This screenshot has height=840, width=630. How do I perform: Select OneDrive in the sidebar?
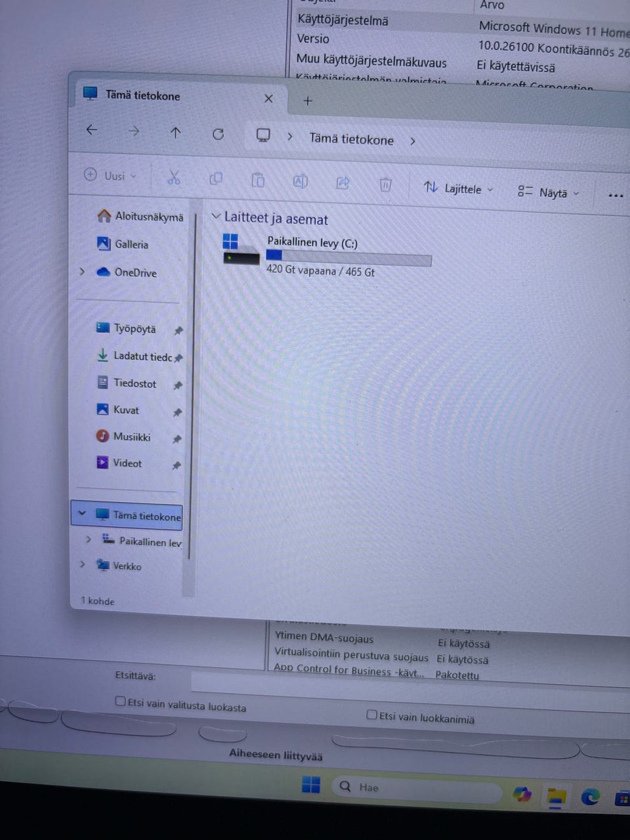pos(127,272)
